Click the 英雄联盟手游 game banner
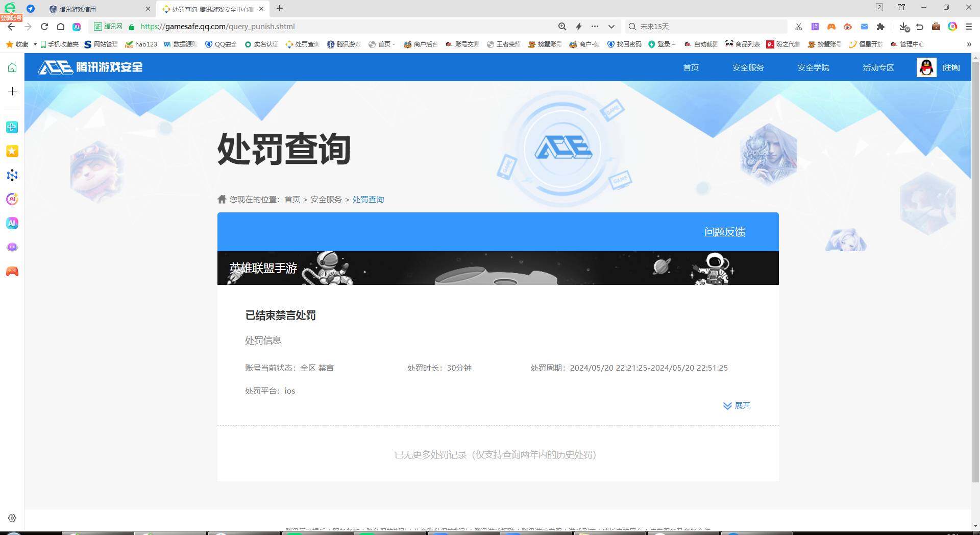This screenshot has width=980, height=535. 498,268
